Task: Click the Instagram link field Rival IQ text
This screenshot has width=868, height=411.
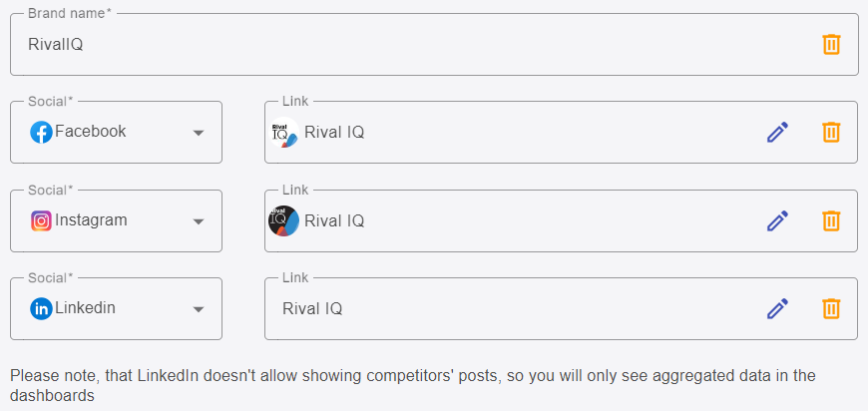Action: coord(334,220)
